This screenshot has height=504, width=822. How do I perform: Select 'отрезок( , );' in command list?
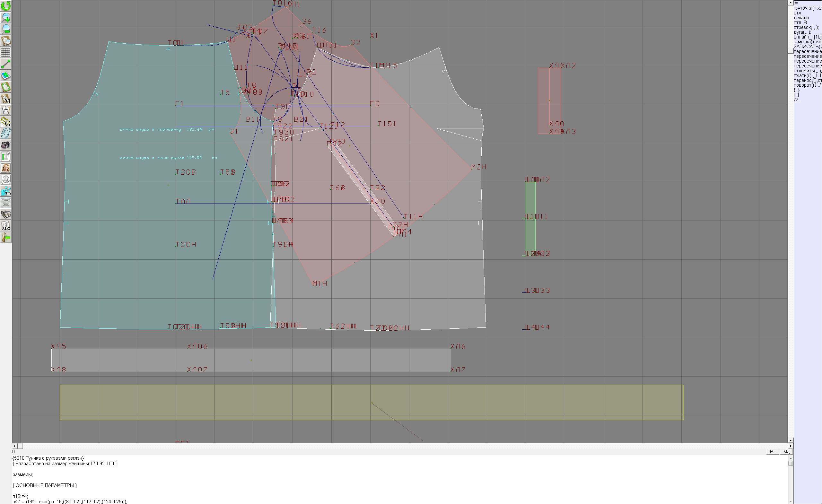tap(806, 27)
